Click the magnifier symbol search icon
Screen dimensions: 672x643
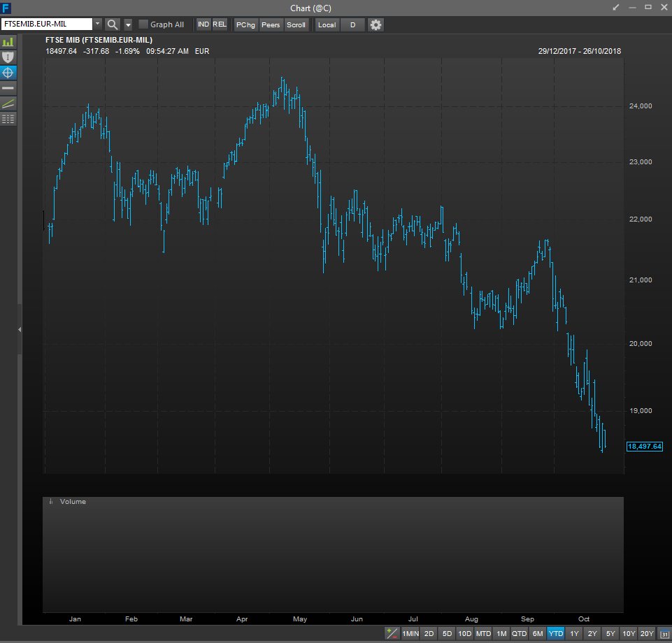(113, 24)
